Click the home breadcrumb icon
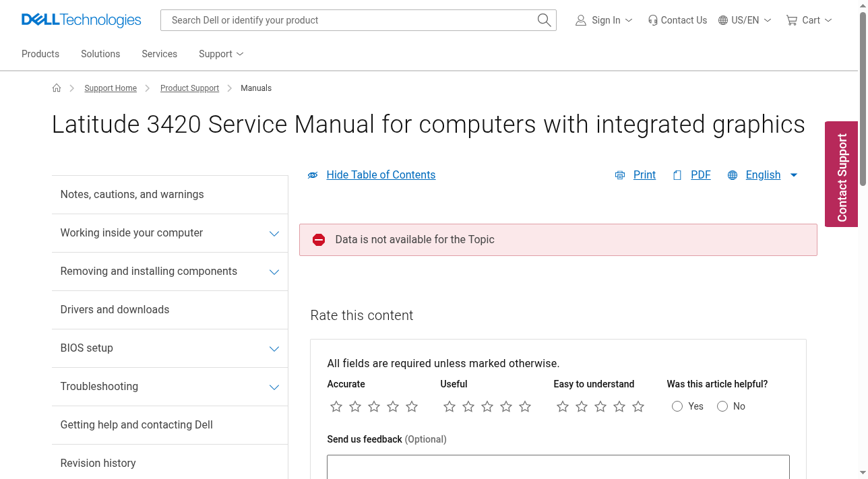This screenshot has height=479, width=868. (57, 88)
